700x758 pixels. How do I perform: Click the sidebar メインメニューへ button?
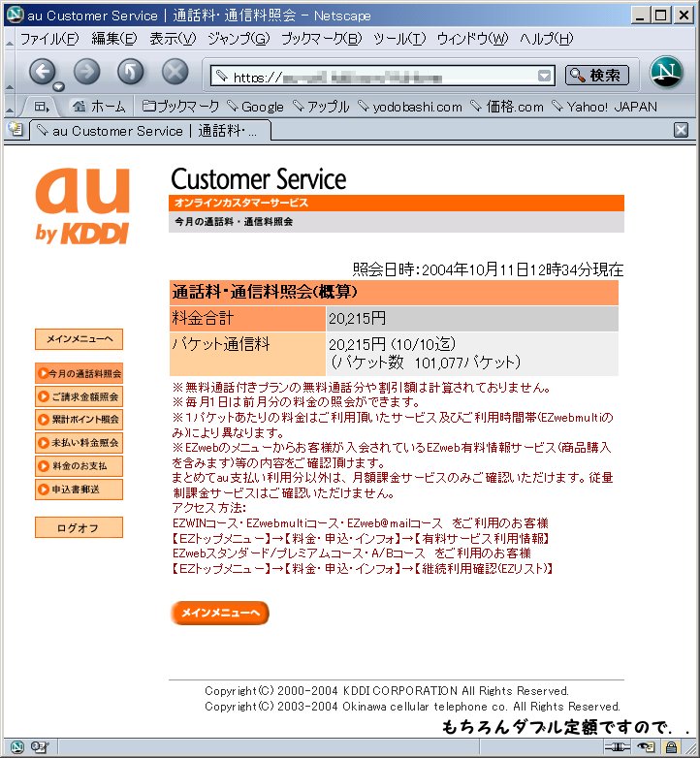click(x=79, y=339)
